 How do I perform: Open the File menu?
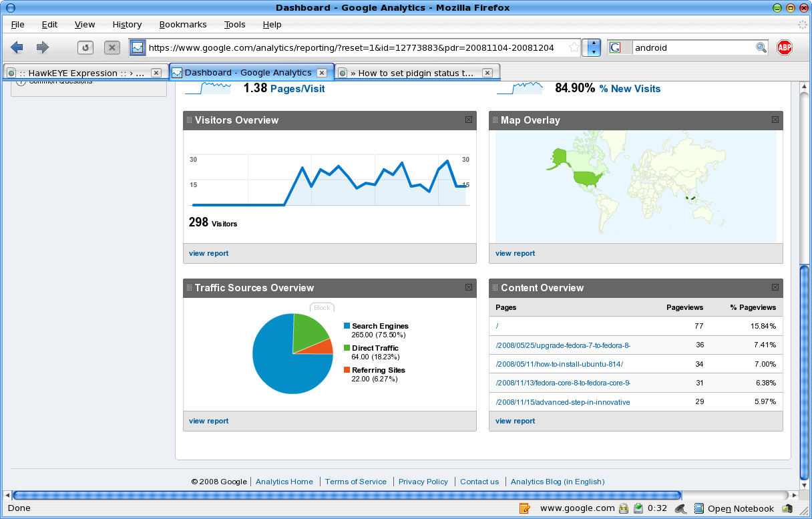click(x=17, y=24)
